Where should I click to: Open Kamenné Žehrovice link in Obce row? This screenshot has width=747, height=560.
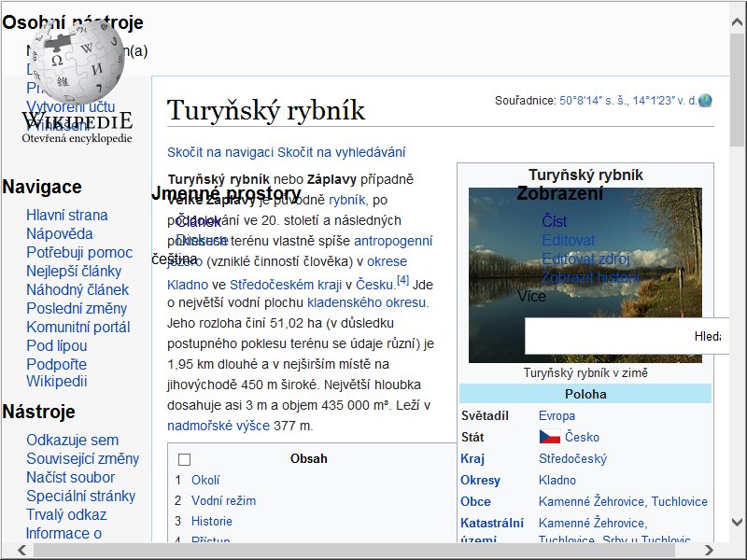[x=591, y=501]
